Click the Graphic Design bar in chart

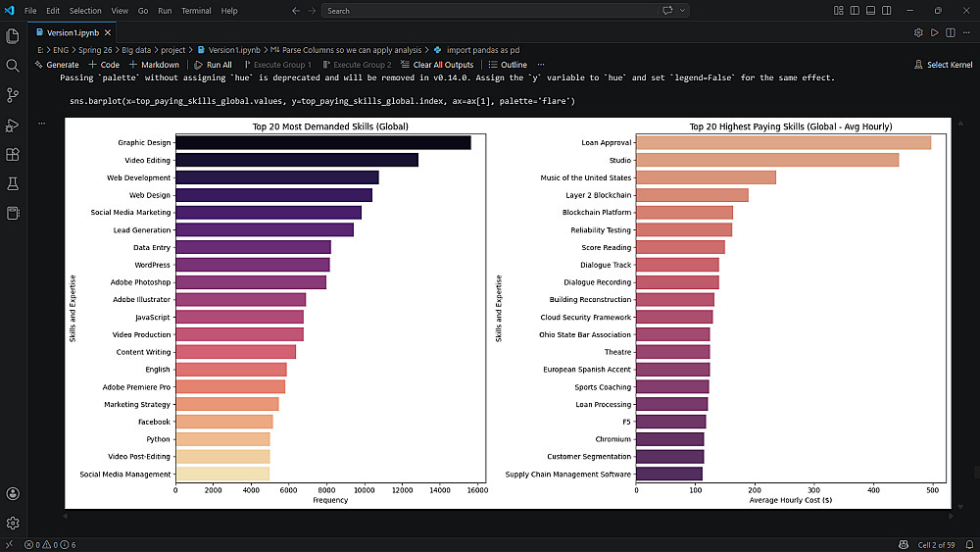[322, 142]
